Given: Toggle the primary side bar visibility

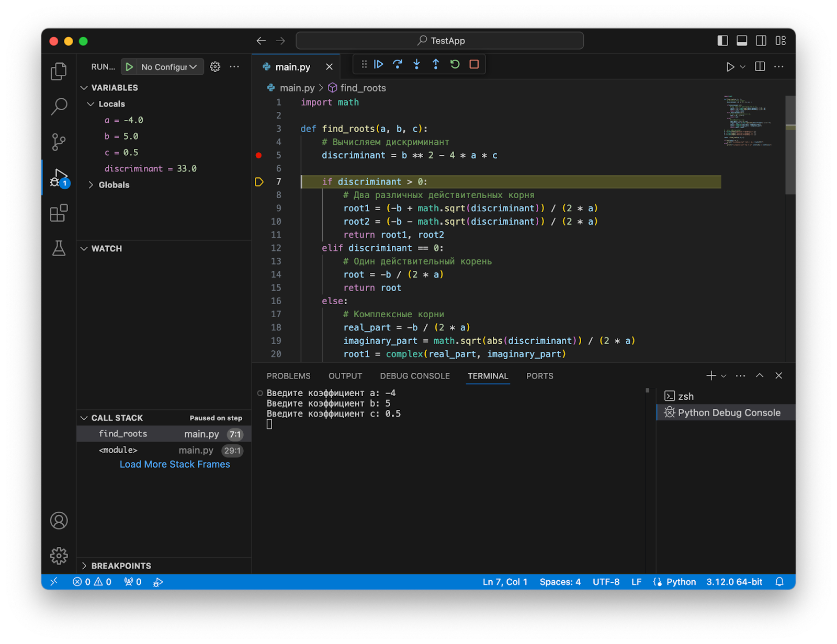Looking at the screenshot, I should coord(722,41).
